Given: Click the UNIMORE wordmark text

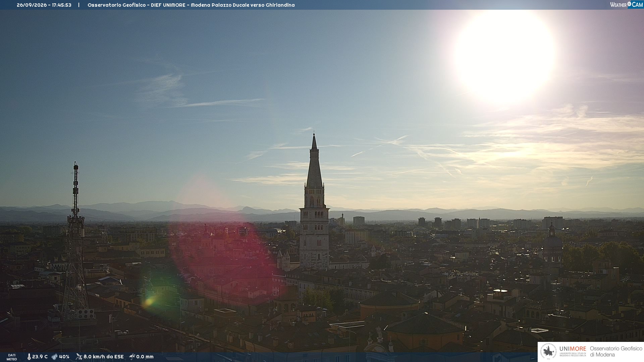Looking at the screenshot, I should [x=573, y=349].
